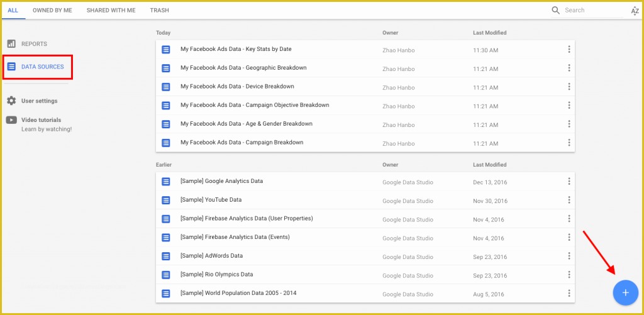Click data source icon for Rio Olympics Data
The image size is (644, 315).
point(166,275)
